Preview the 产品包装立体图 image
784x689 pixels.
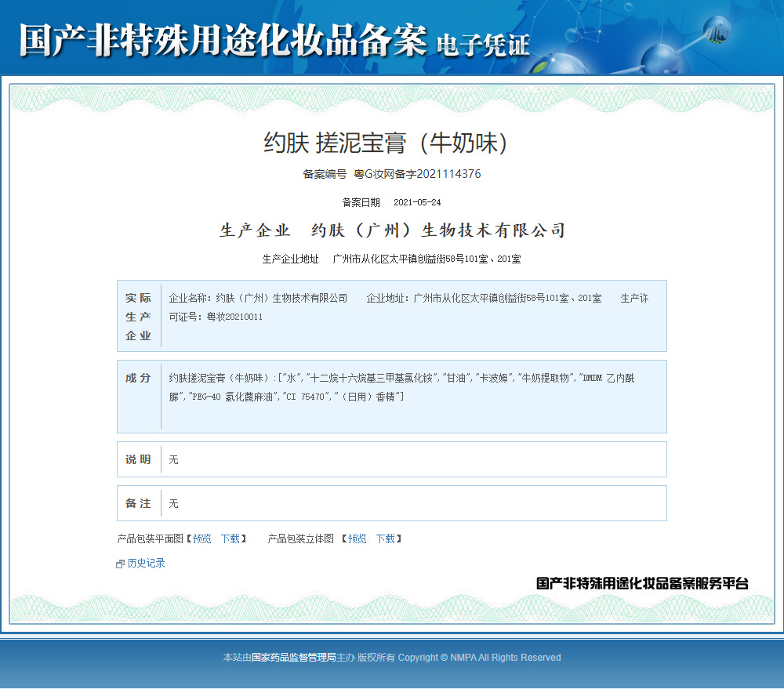click(357, 539)
